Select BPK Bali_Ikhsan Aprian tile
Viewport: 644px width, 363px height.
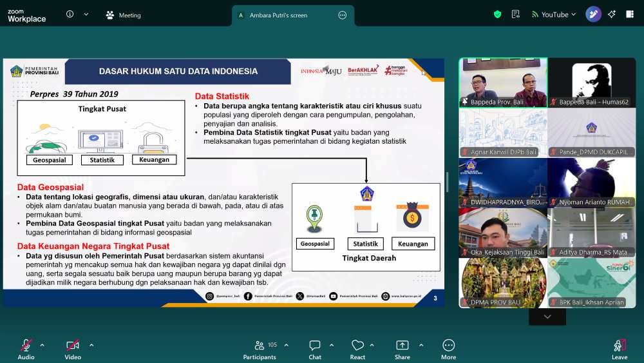(x=592, y=283)
